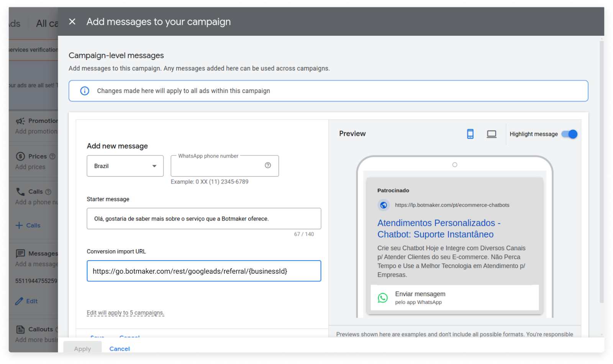Open the Brazil country dropdown
613x364 pixels.
(125, 166)
